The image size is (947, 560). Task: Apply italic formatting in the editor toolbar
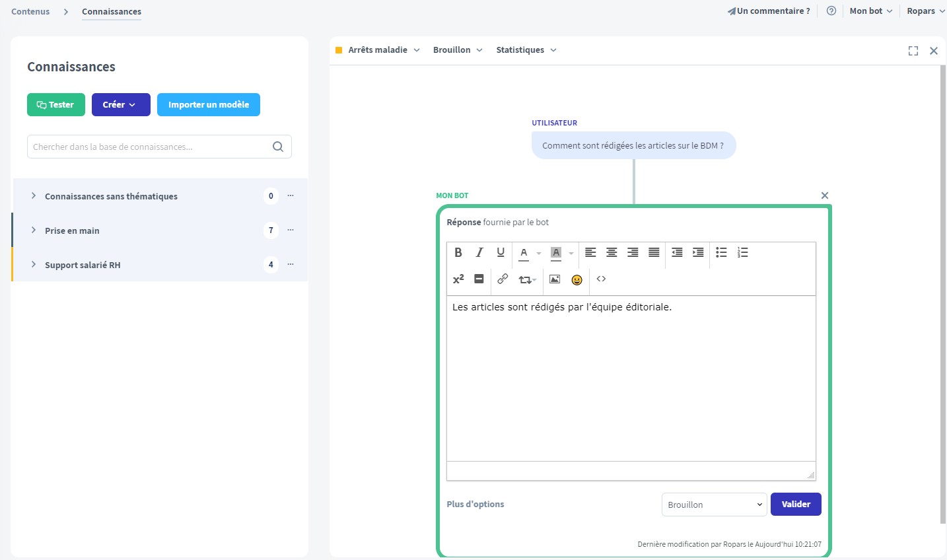pyautogui.click(x=479, y=252)
